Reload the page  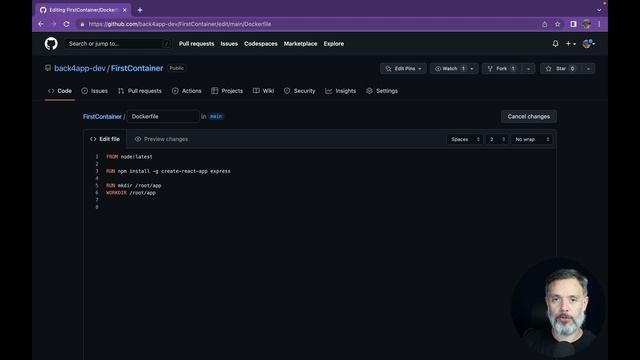[67, 24]
